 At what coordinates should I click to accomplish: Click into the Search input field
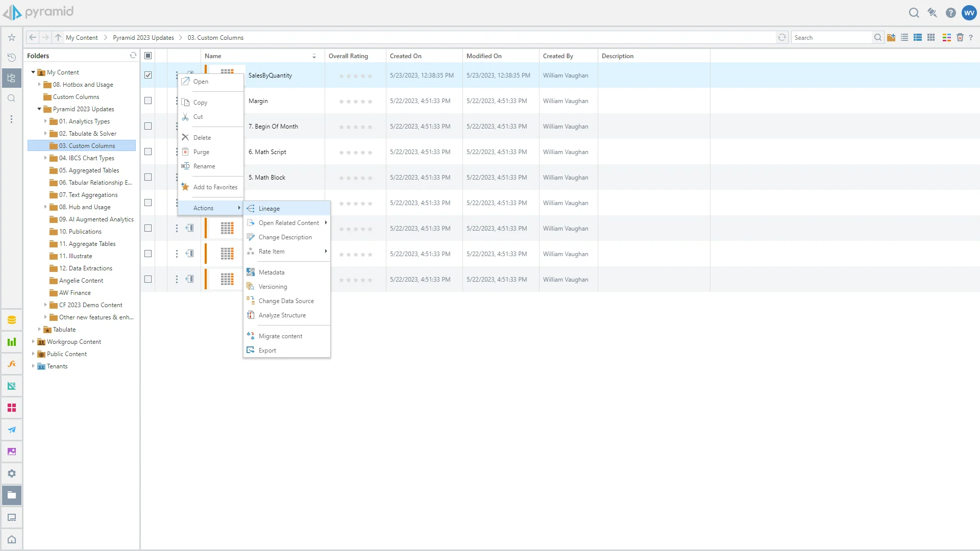(x=831, y=38)
